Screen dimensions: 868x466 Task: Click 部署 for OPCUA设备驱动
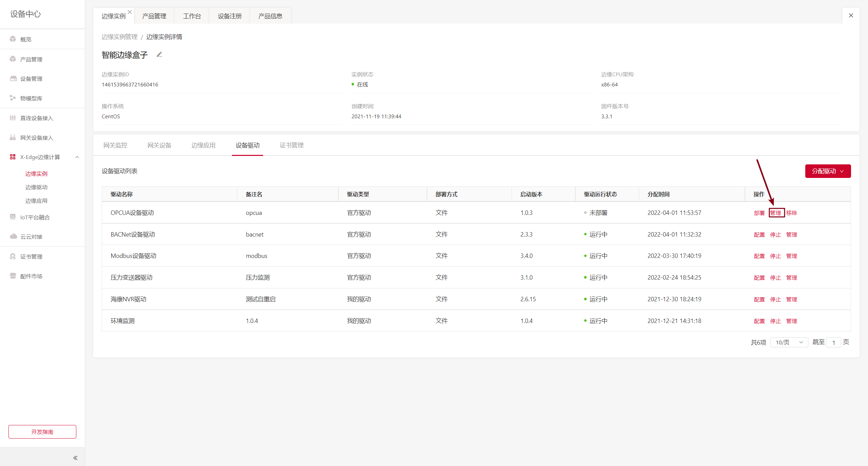point(759,213)
